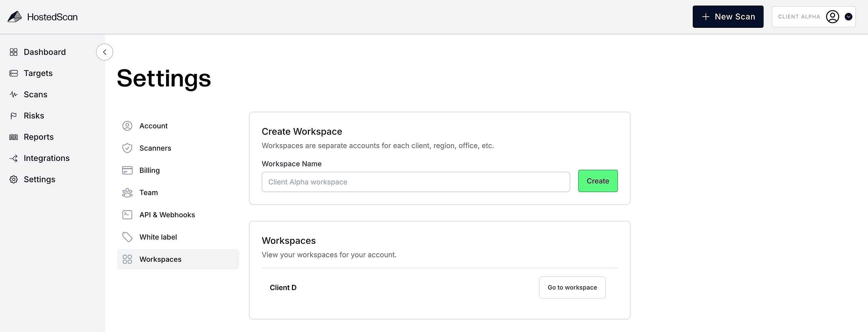Click the Reports book icon
Image resolution: width=868 pixels, height=332 pixels.
click(14, 137)
